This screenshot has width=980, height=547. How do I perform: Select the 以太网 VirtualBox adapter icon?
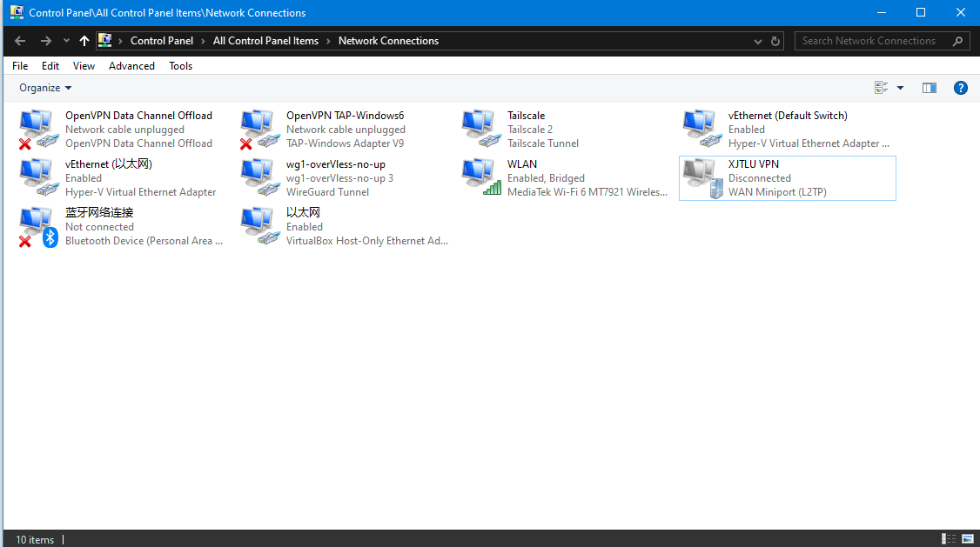[x=260, y=227]
